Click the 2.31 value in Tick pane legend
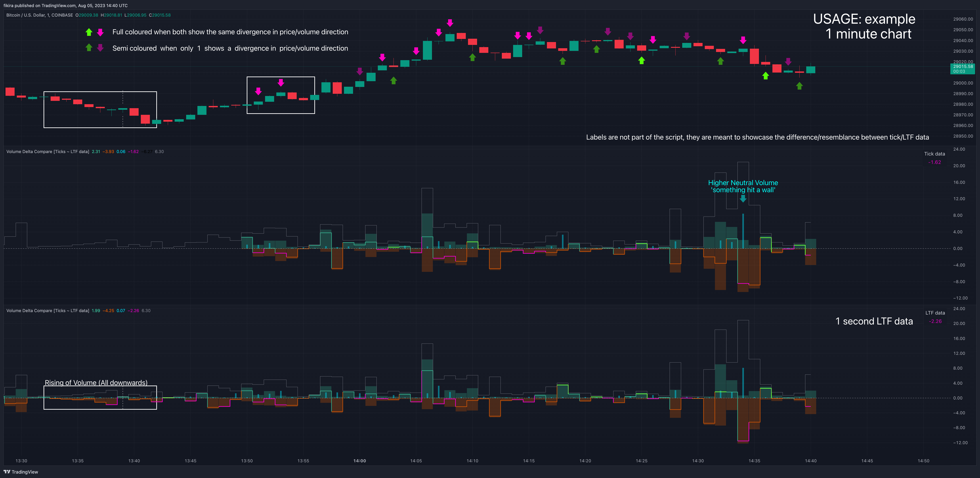Viewport: 980px width, 478px height. coord(96,152)
